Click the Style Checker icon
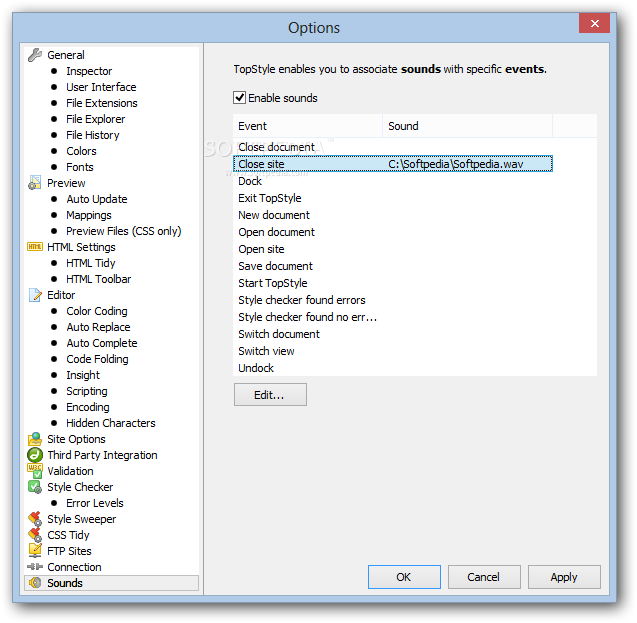The height and width of the screenshot is (623, 637). pos(35,487)
